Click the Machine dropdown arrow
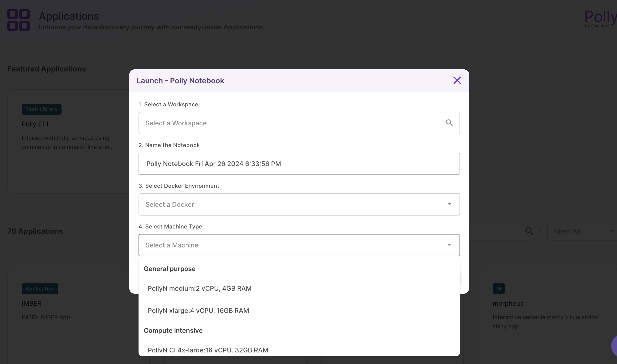Viewport: 617px width, 364px height. point(449,245)
